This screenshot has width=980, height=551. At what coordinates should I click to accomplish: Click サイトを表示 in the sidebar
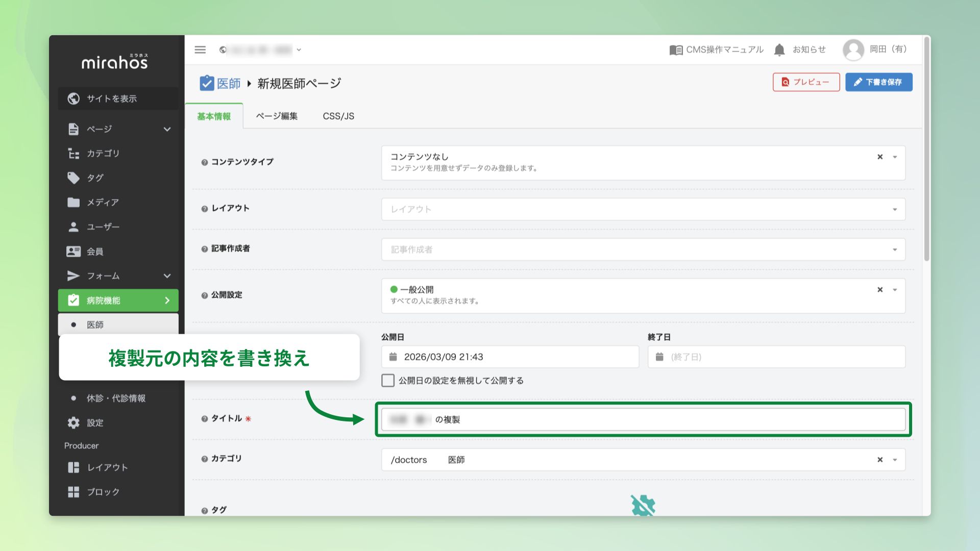[118, 98]
